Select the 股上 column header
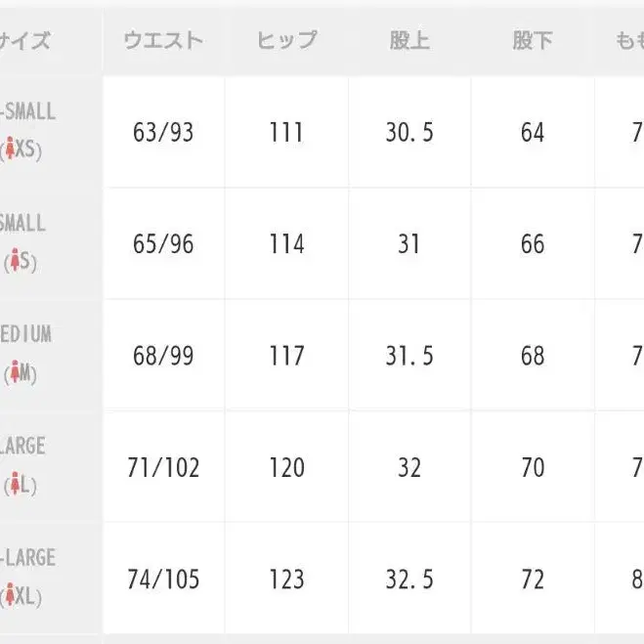Screen dimensions: 644x644 coord(409,41)
